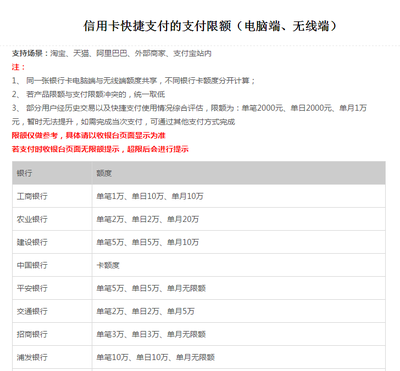Select the 单笔1万、单日10万、单月10万 cell
Screen dimensions: 400x371
(239, 196)
